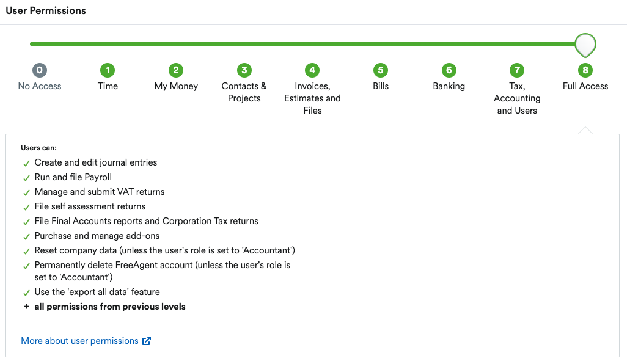
Task: Select the level 0 No Access circle
Action: [40, 70]
